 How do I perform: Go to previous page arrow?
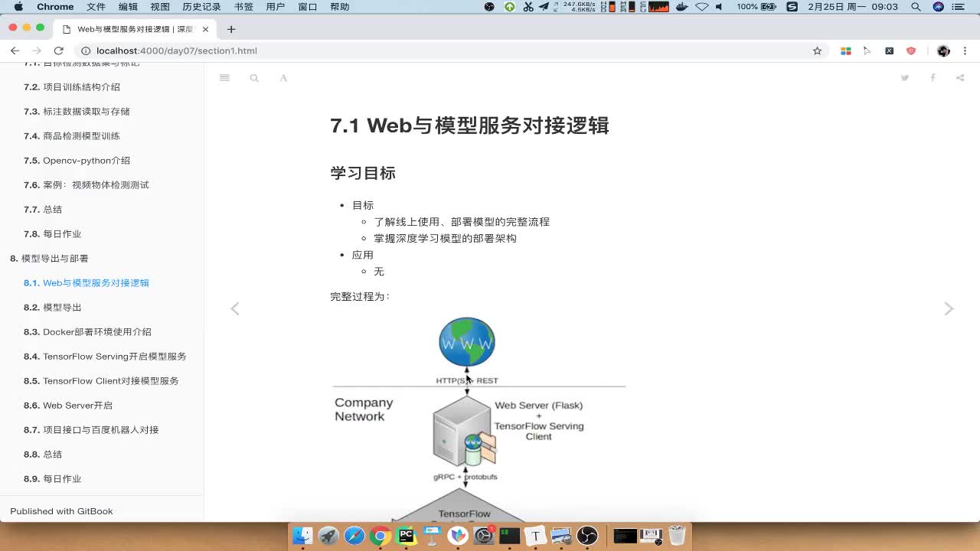[x=235, y=308]
